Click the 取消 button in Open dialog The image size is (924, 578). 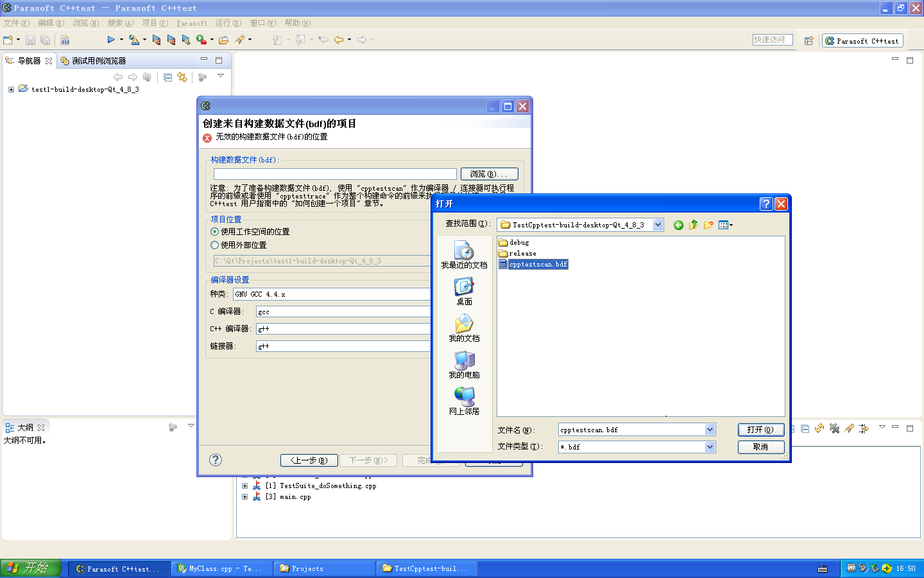pyautogui.click(x=760, y=447)
